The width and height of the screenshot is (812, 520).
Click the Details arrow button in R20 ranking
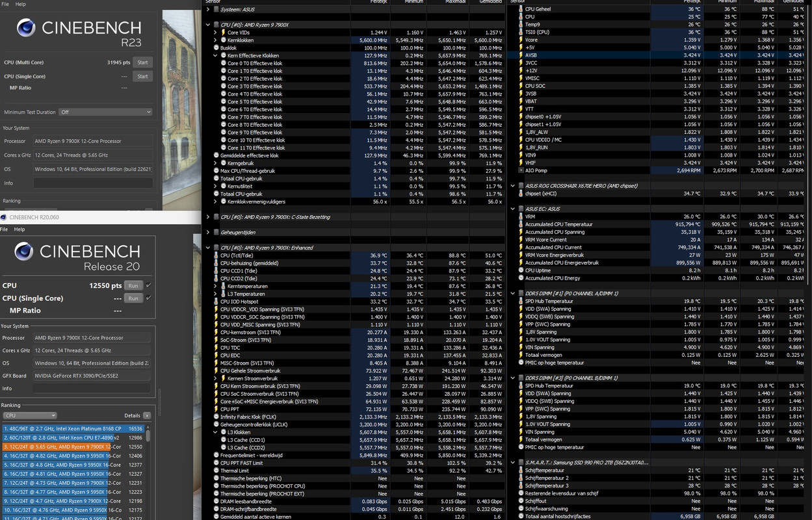coord(147,415)
